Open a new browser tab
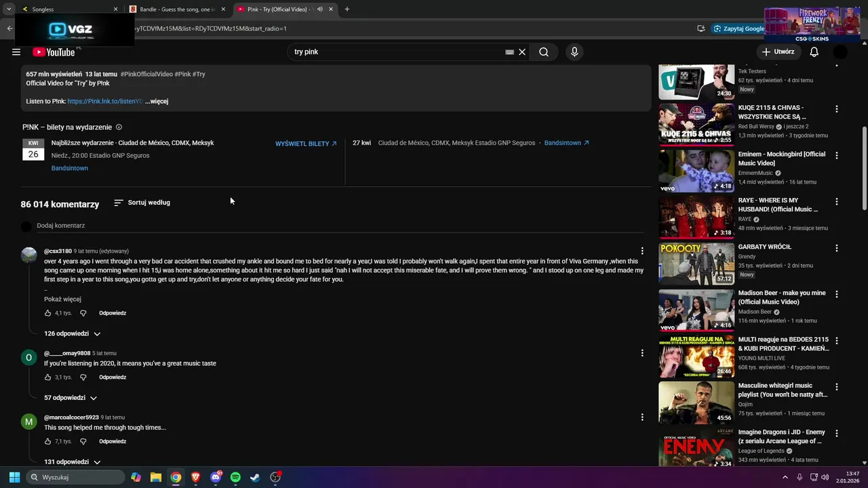This screenshot has width=868, height=488. 347,9
